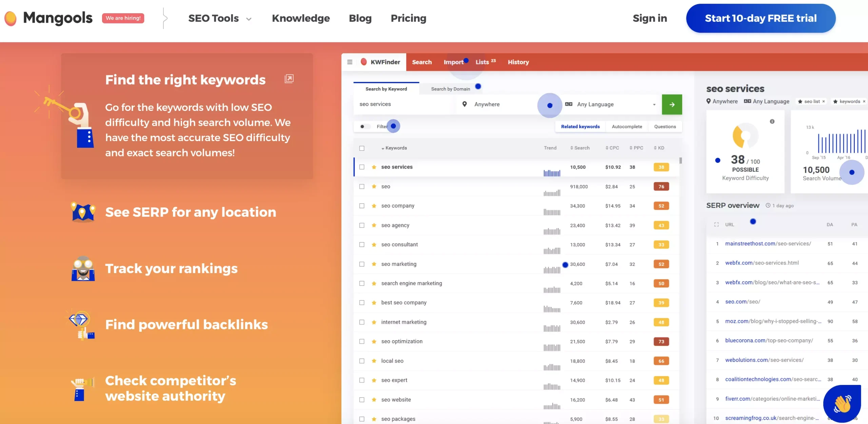Click the We are hiring badge
The width and height of the screenshot is (868, 424).
point(123,18)
